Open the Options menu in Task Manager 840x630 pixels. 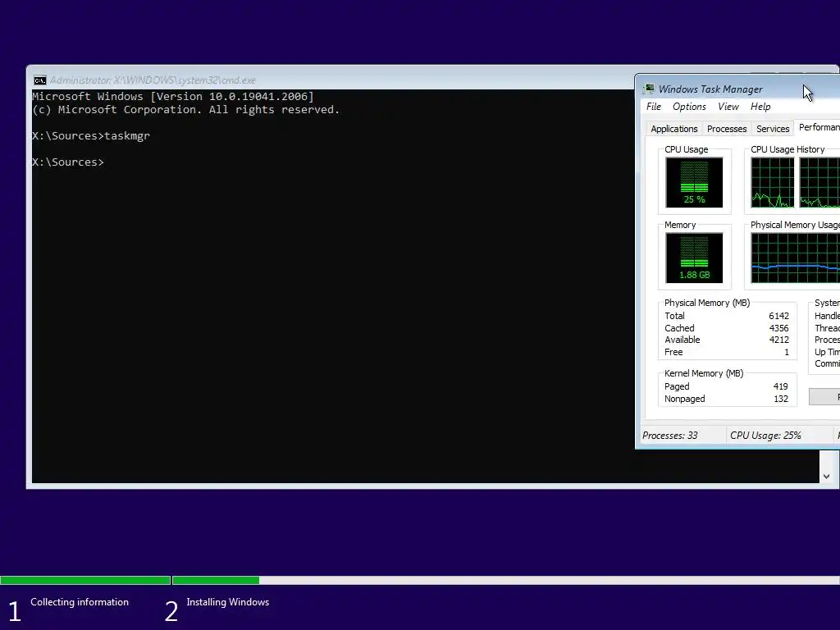point(689,107)
